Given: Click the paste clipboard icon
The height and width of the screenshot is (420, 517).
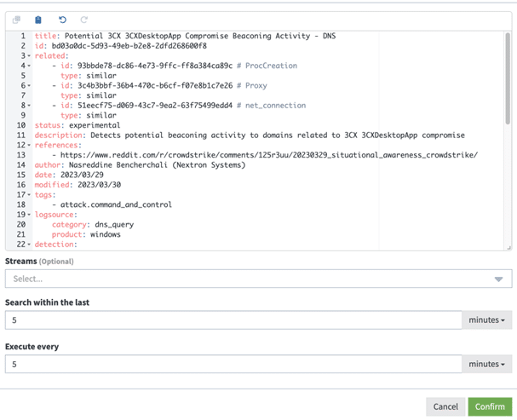Looking at the screenshot, I should 38,20.
